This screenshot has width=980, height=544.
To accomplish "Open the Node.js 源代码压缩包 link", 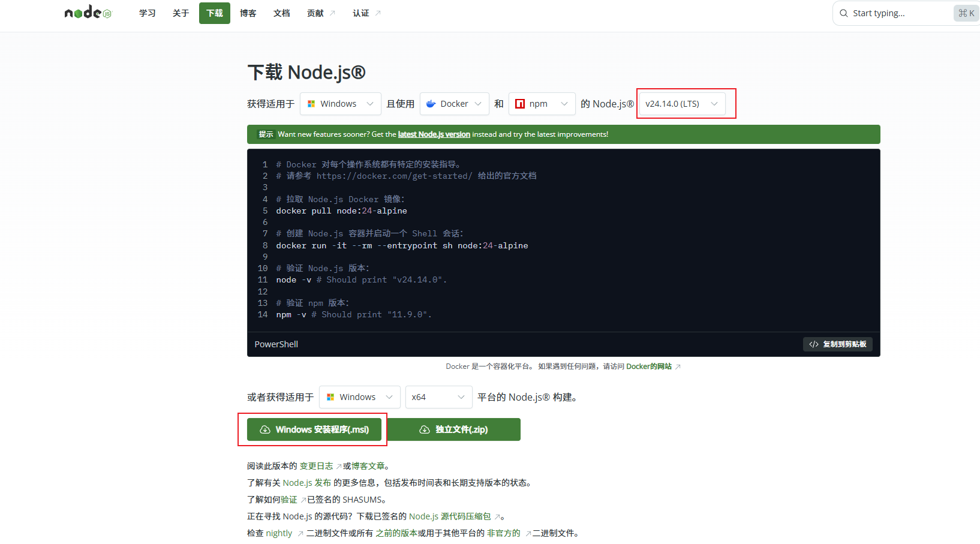I will click(x=450, y=516).
